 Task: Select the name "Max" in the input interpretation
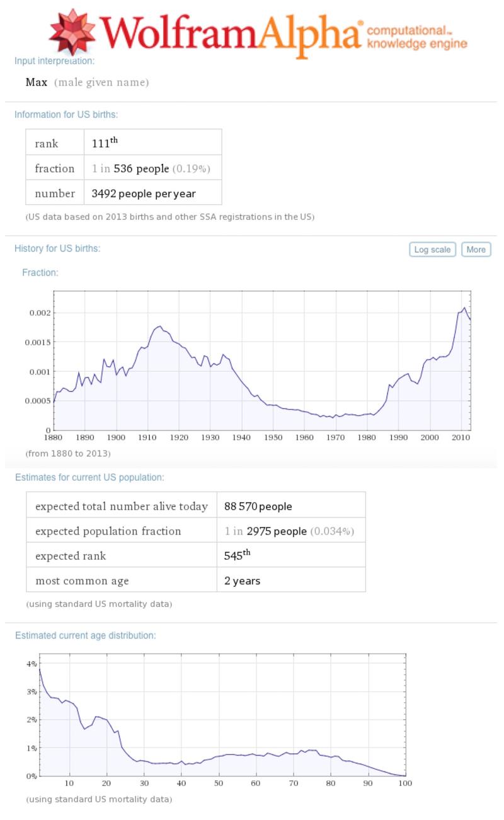tap(37, 83)
